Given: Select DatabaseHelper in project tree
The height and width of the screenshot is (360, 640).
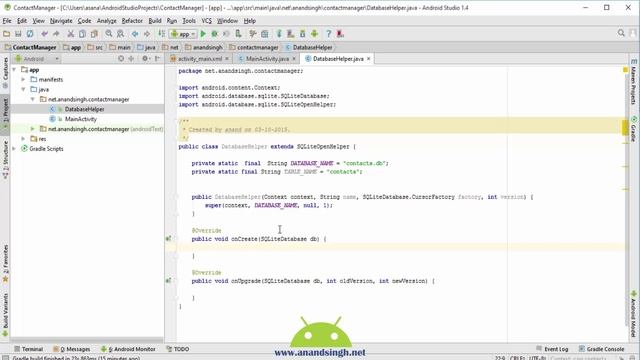Looking at the screenshot, I should pos(84,109).
